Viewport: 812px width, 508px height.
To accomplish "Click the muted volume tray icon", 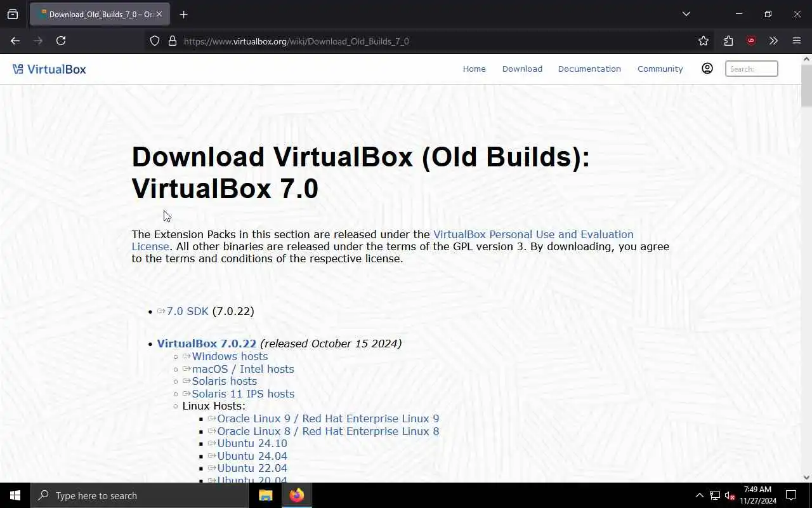I will point(730,495).
